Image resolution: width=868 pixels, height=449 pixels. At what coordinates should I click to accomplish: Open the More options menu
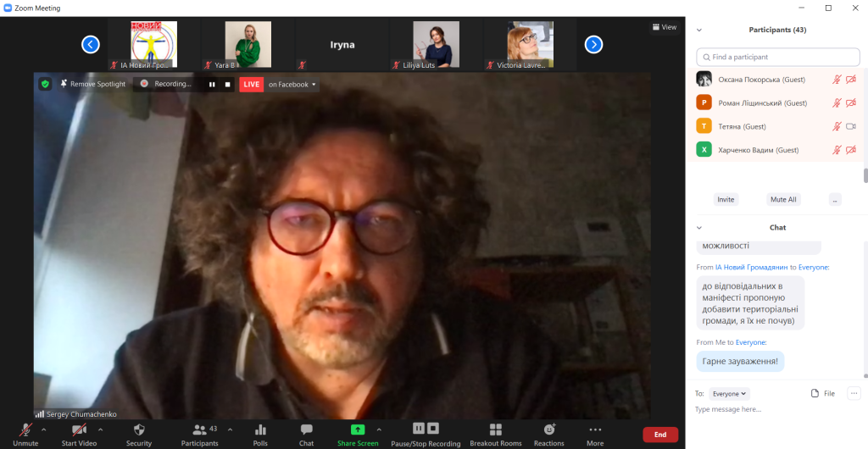(595, 430)
